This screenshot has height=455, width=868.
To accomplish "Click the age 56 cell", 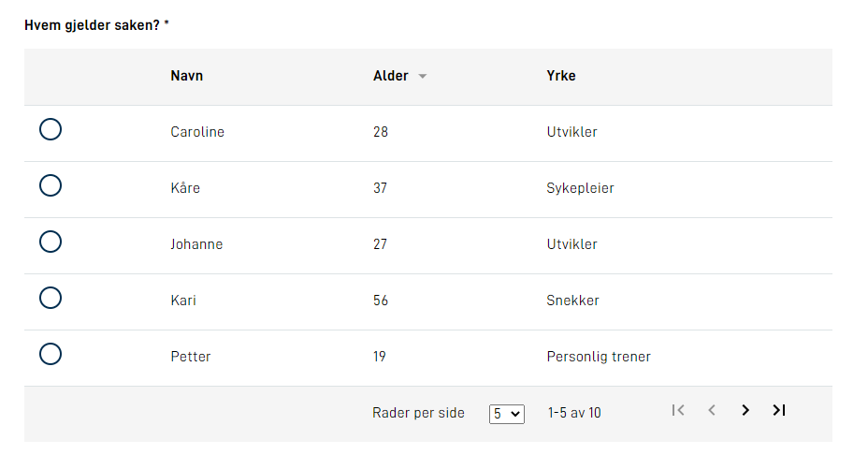I will tap(381, 301).
